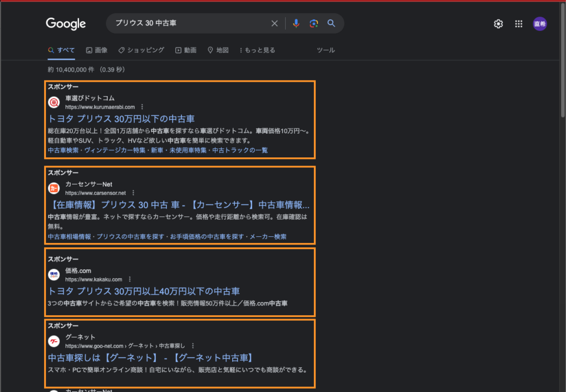Click the カーセンサーNet site name in second ad
566x392 pixels.
pos(89,184)
